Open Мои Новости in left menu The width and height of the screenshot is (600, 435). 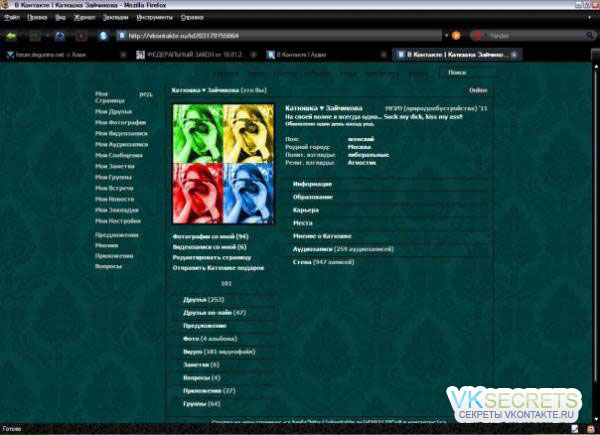pyautogui.click(x=114, y=199)
